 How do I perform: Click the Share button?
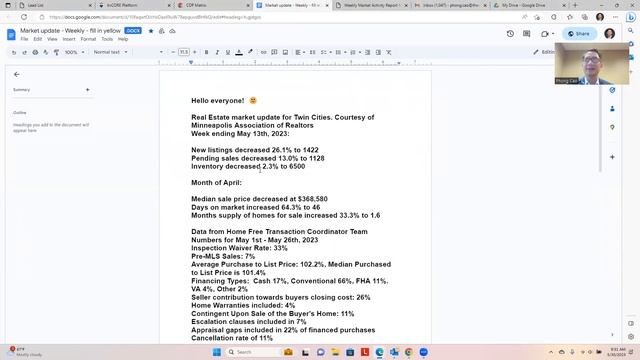[579, 34]
